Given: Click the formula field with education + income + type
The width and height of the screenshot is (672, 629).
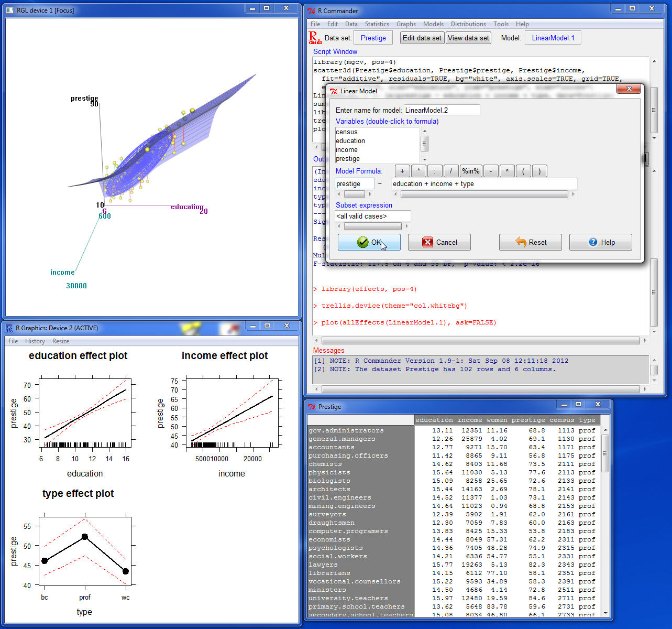Looking at the screenshot, I should [484, 183].
